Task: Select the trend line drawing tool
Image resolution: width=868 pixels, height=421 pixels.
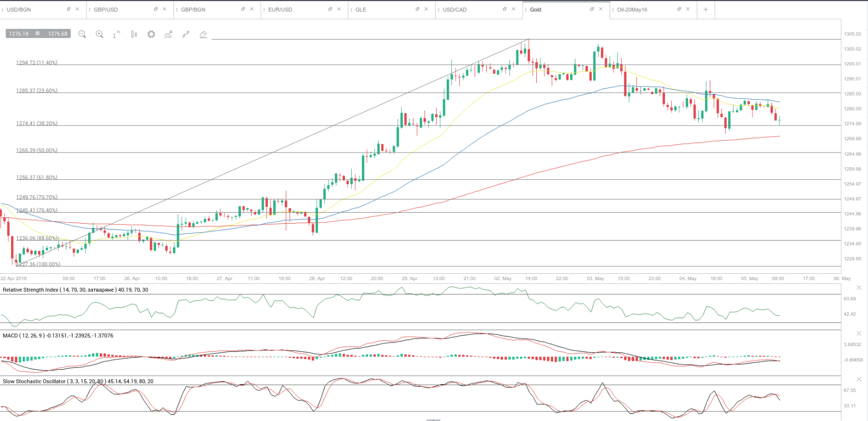Action: (x=186, y=34)
